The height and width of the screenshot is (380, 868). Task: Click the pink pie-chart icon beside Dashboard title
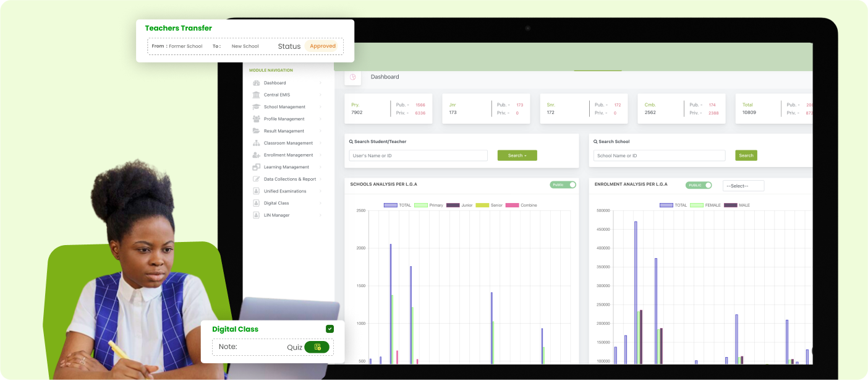point(353,77)
